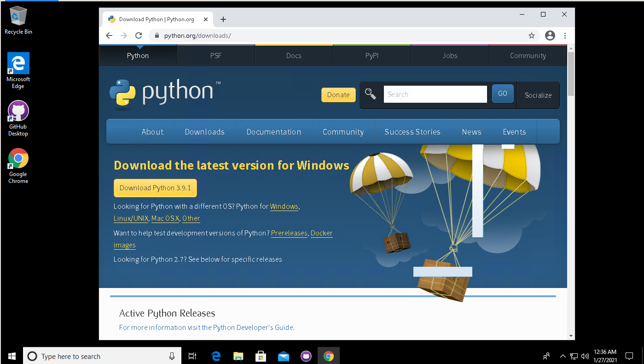Click the scrollbar down arrow
Viewport: 644px width, 364px height.
click(x=570, y=335)
